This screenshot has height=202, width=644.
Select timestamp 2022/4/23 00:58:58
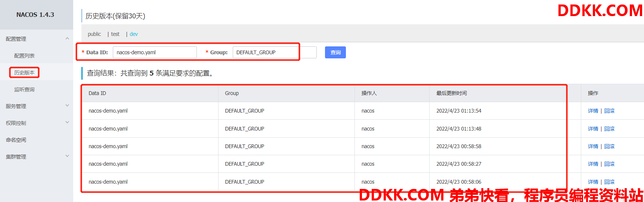tap(459, 146)
